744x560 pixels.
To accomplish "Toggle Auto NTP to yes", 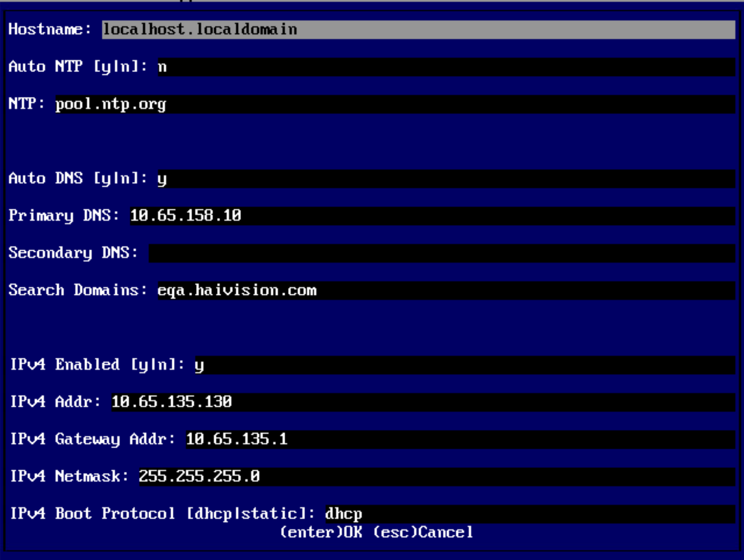I will tap(162, 66).
